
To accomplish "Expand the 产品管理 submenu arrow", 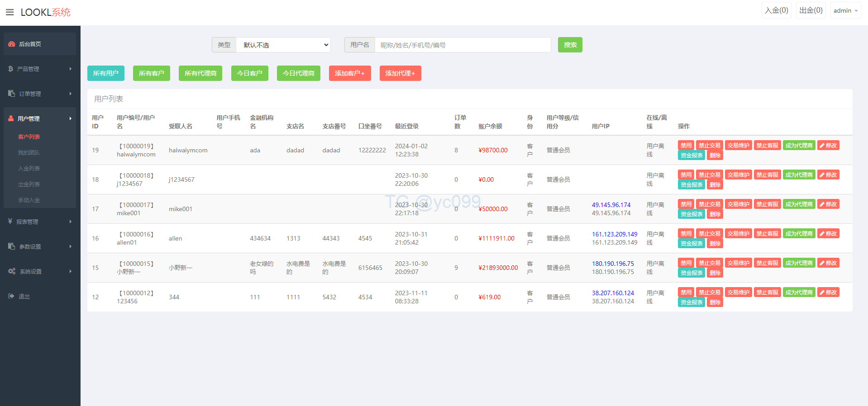I will (71, 69).
